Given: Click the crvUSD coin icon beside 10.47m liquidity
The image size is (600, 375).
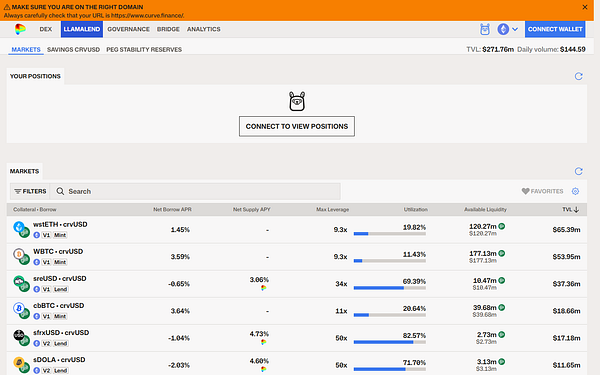Looking at the screenshot, I should [502, 280].
